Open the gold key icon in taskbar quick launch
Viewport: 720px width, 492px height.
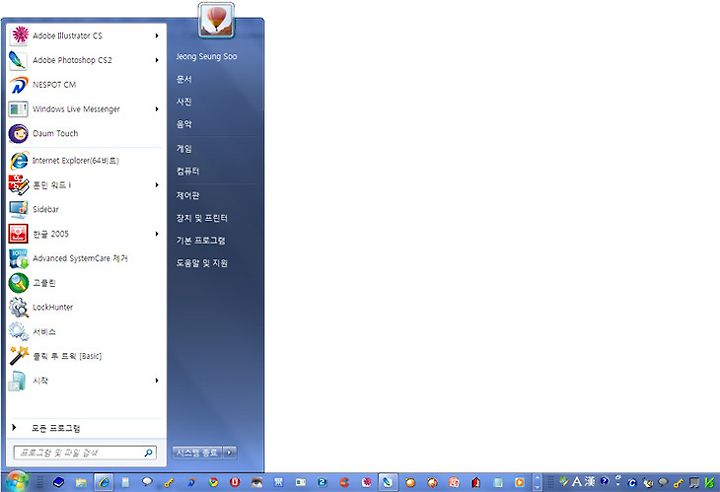click(169, 482)
